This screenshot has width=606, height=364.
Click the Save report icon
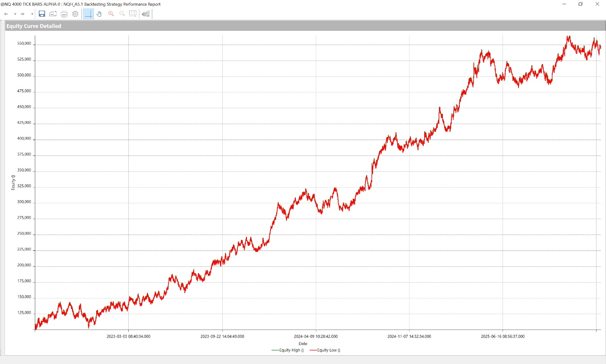coord(42,14)
